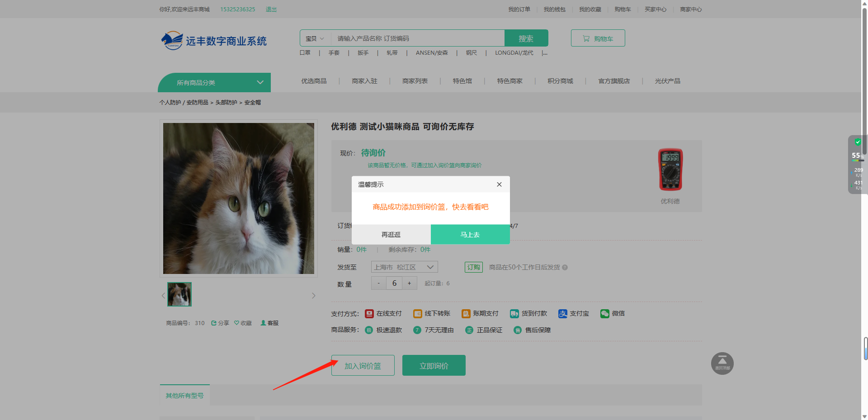
Task: Open the 购物车 button with cart icon
Action: tap(598, 38)
